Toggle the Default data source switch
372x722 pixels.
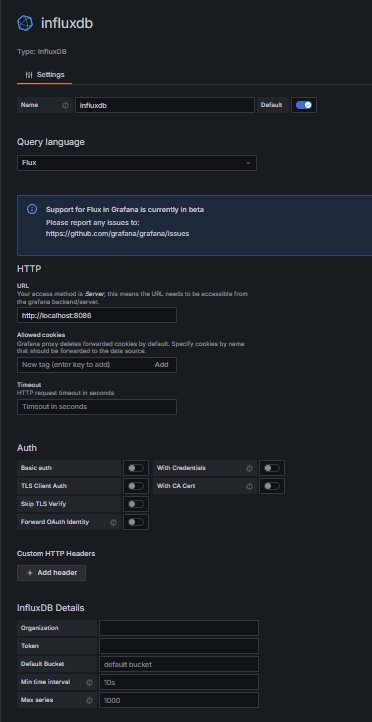coord(304,105)
